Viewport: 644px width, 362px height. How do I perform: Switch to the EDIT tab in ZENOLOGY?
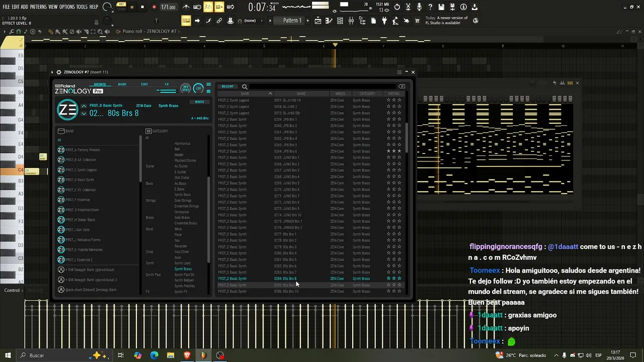point(144,84)
